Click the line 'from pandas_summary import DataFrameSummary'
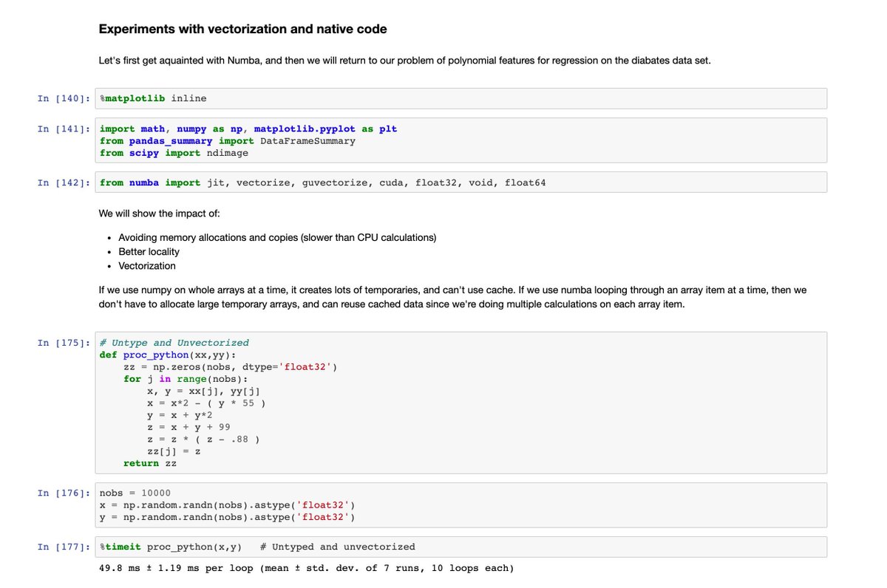887x588 pixels. 228,140
